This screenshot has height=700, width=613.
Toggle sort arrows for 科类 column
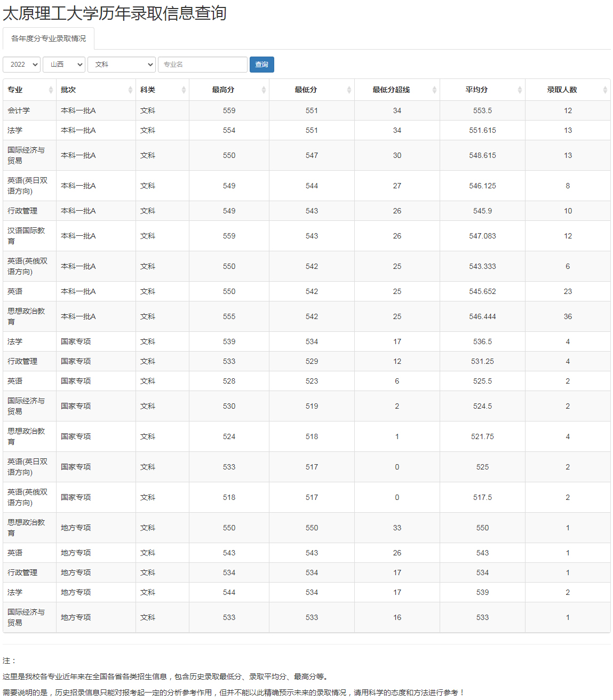tap(184, 90)
